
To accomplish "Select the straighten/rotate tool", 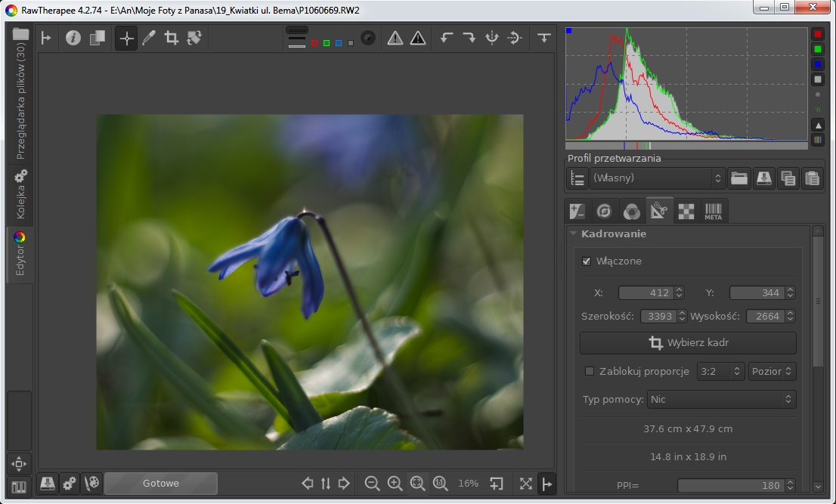I will (194, 38).
